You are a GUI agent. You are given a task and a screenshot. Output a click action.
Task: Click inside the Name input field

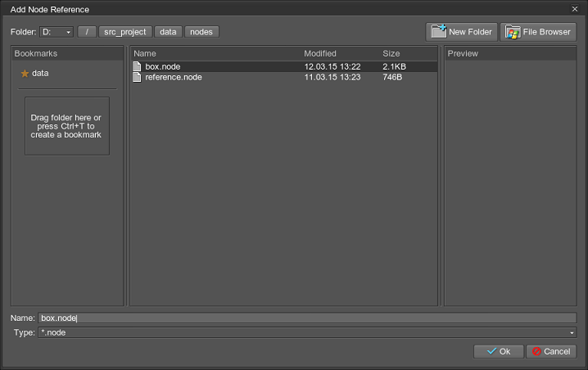pyautogui.click(x=306, y=318)
